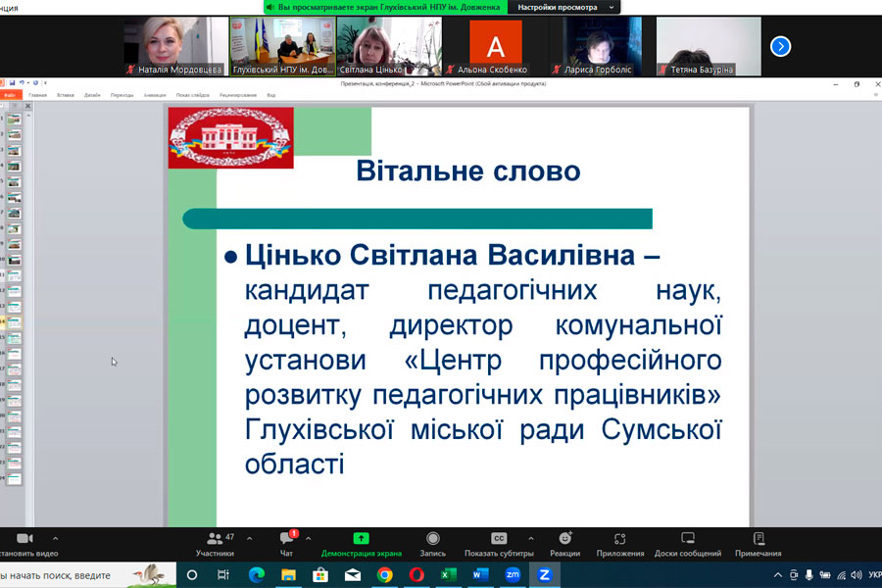Click the university emblem logo on slide
Screen dimensions: 882x588
click(x=230, y=138)
